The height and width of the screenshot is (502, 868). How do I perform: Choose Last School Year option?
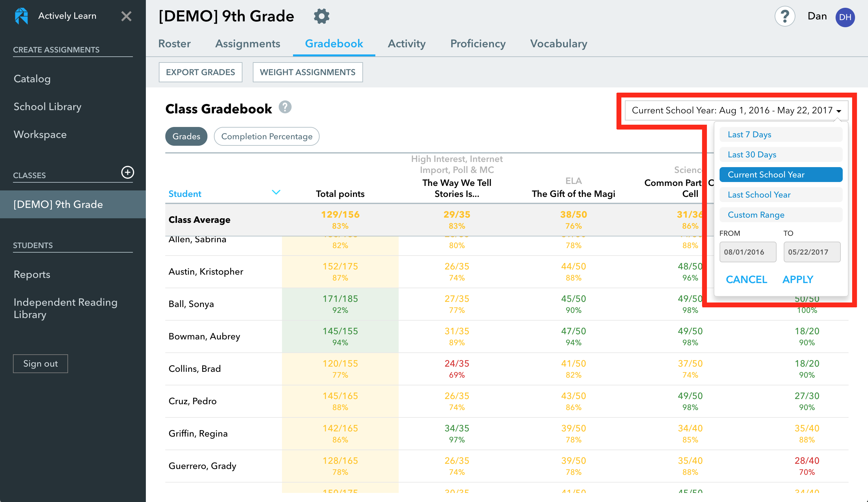tap(781, 195)
